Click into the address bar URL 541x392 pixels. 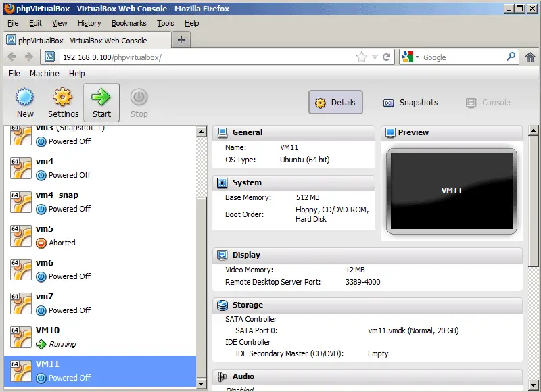(x=112, y=57)
